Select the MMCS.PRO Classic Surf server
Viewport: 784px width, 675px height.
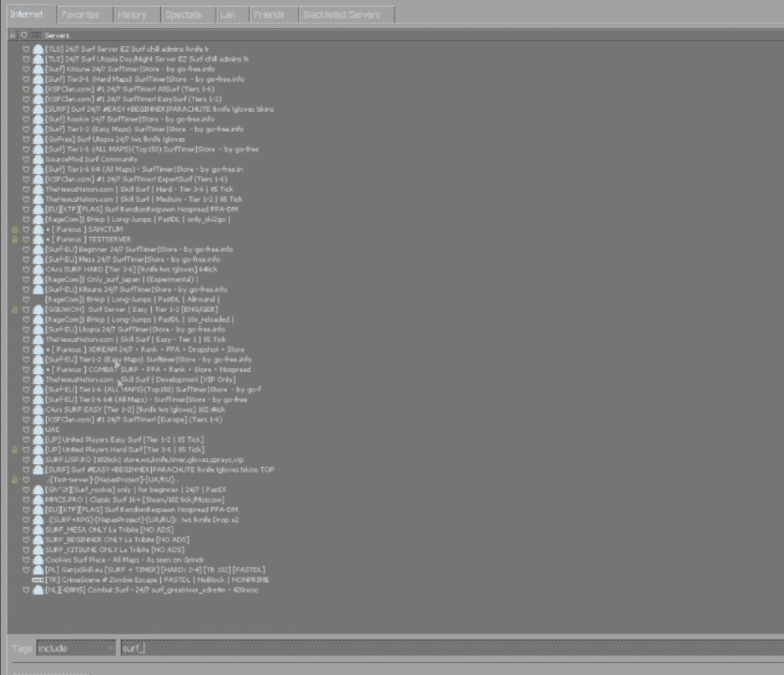(x=134, y=500)
